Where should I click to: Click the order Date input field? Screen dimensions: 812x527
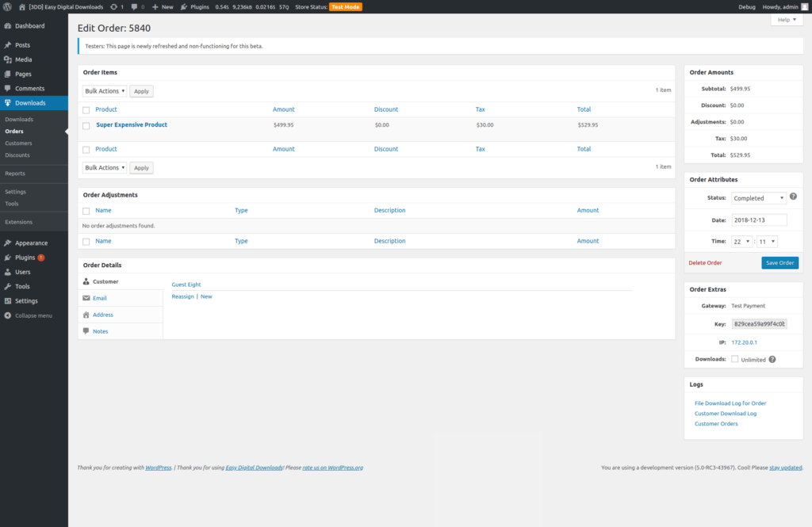pos(759,220)
